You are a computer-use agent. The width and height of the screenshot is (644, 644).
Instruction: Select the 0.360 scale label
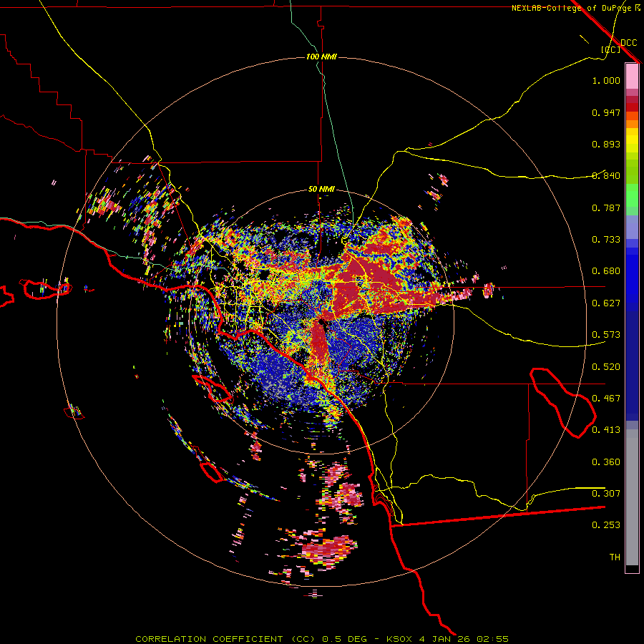(606, 462)
